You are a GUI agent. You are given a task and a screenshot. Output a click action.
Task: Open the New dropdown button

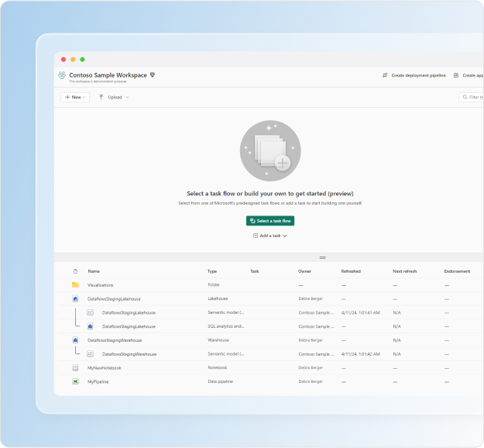tap(75, 97)
